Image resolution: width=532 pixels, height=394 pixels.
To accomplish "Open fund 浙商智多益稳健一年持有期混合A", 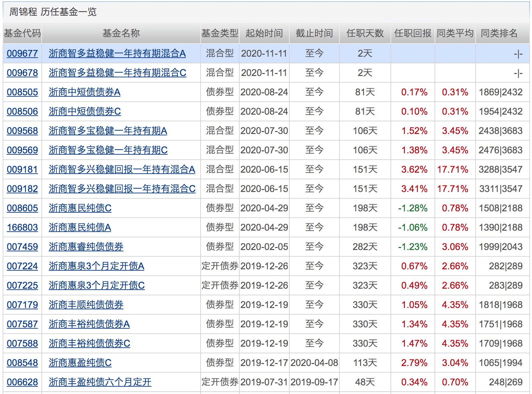I will tap(117, 53).
